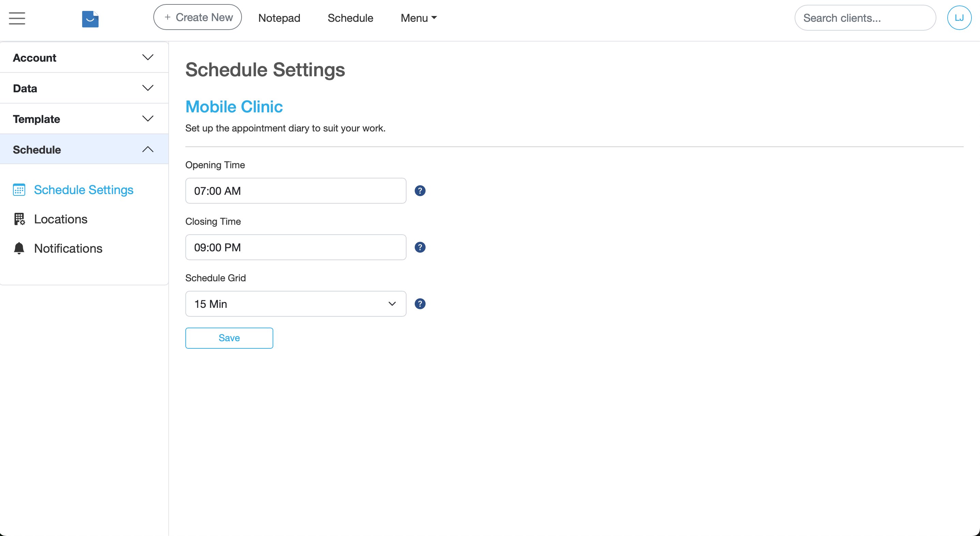Click the Notifications bell icon
The image size is (980, 536).
(19, 248)
